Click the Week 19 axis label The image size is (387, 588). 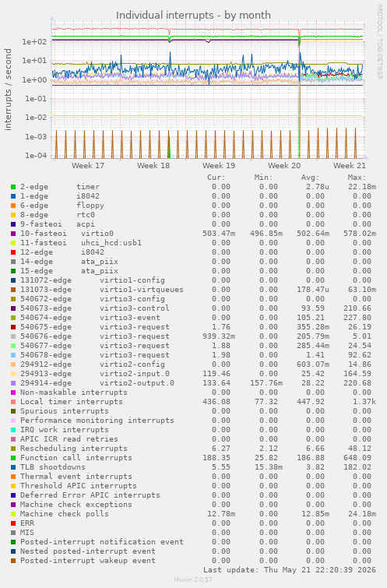click(x=219, y=165)
